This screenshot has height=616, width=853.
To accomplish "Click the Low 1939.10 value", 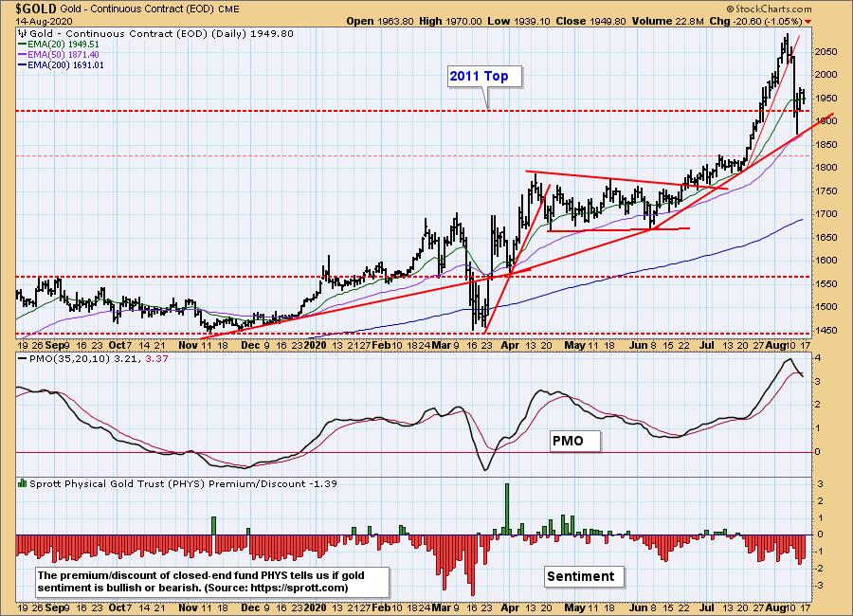I will (519, 21).
